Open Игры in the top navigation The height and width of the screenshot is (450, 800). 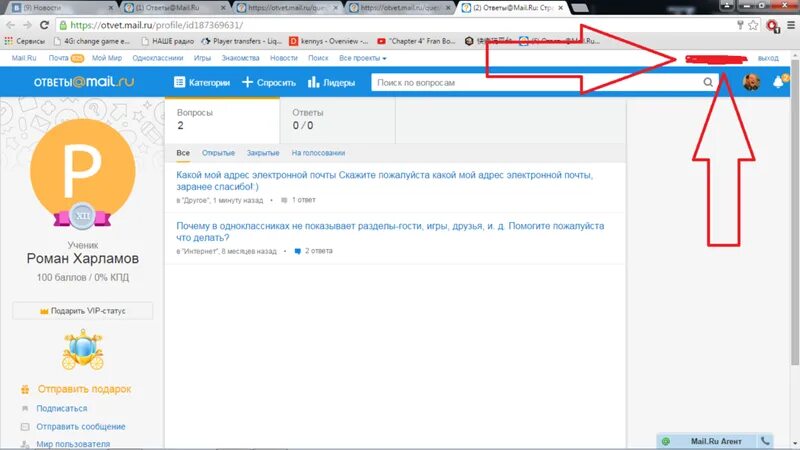point(202,58)
